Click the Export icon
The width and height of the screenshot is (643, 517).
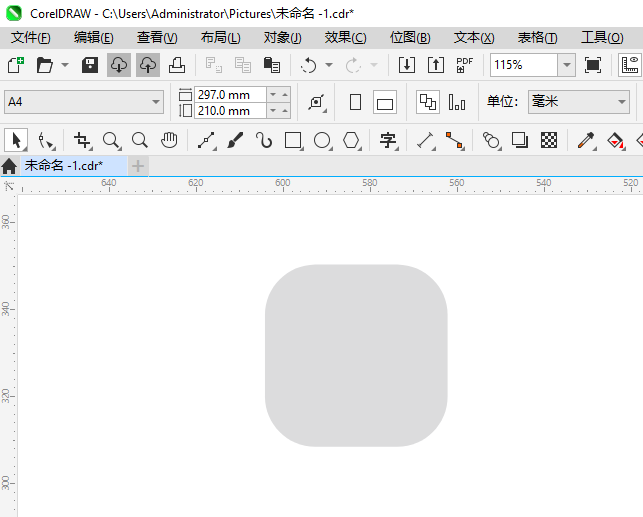436,65
